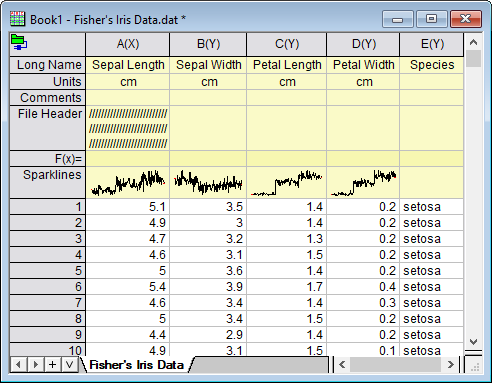This screenshot has width=492, height=383.
Task: Go to previous sheet tab arrow
Action: 19,364
